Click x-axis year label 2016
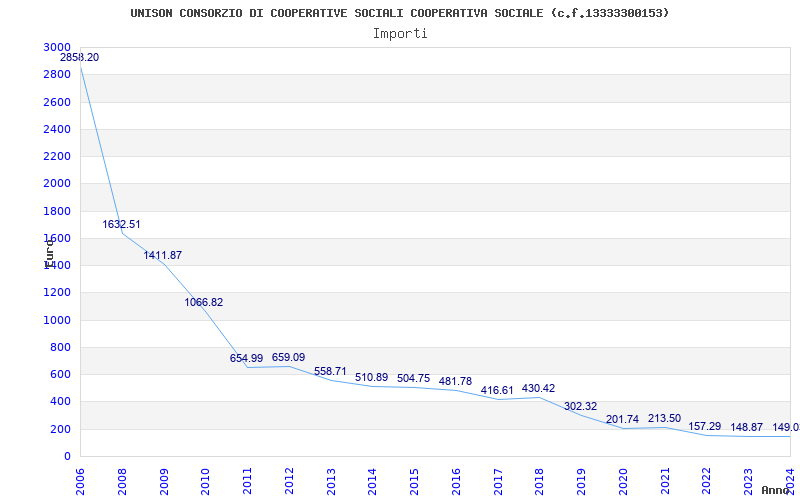 point(456,482)
